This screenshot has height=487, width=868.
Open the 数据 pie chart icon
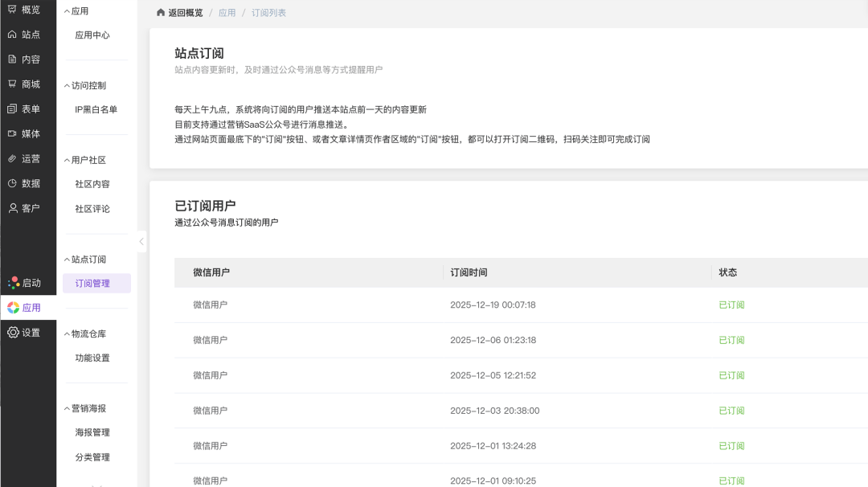12,183
